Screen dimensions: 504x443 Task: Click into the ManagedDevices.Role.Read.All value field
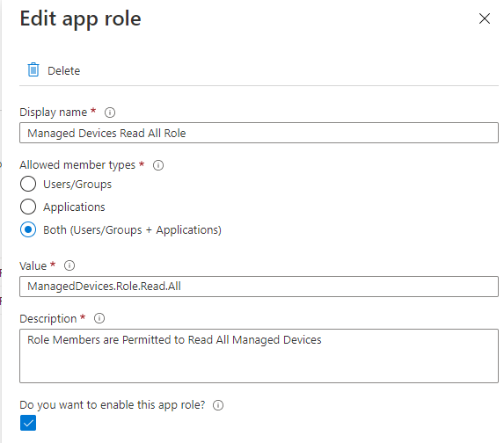pos(259,287)
